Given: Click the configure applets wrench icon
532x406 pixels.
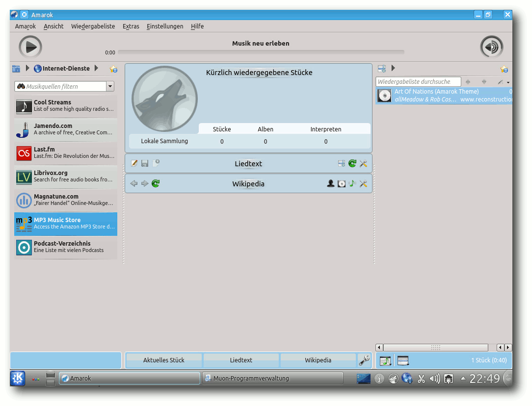Looking at the screenshot, I should click(x=364, y=360).
